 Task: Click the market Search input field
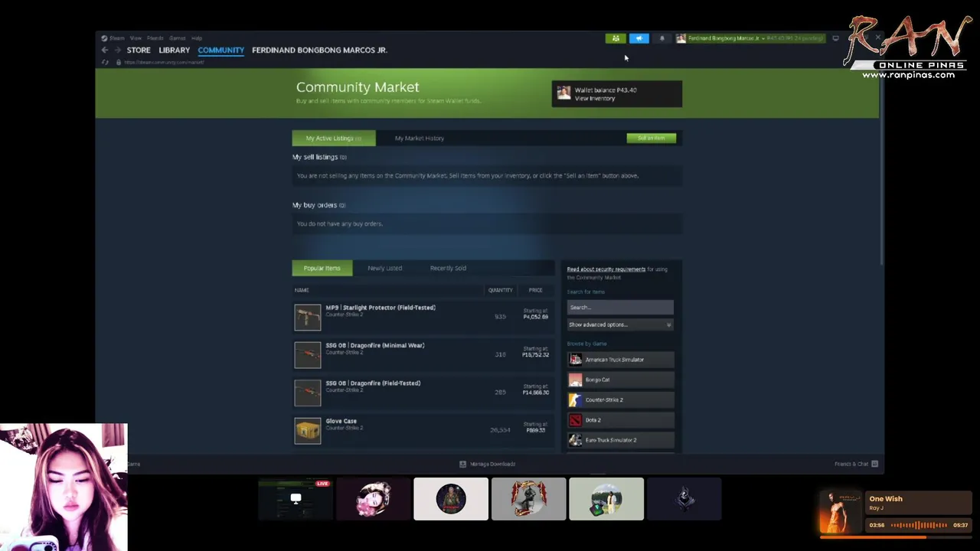620,307
